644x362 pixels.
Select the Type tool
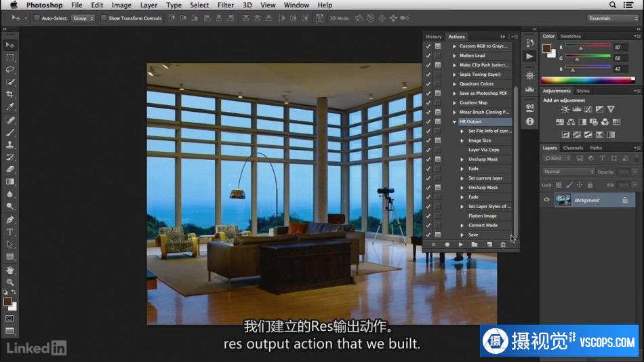[10, 232]
